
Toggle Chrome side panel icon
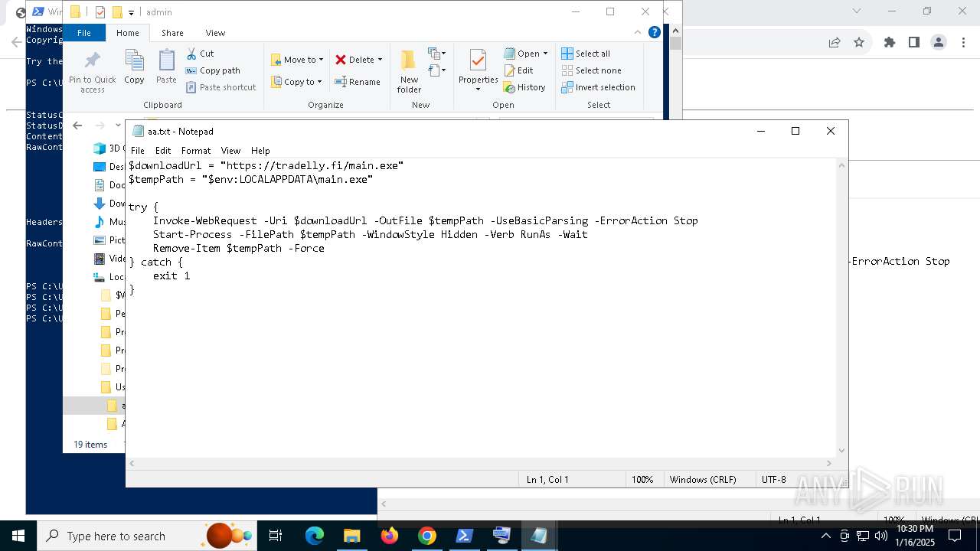click(x=913, y=43)
